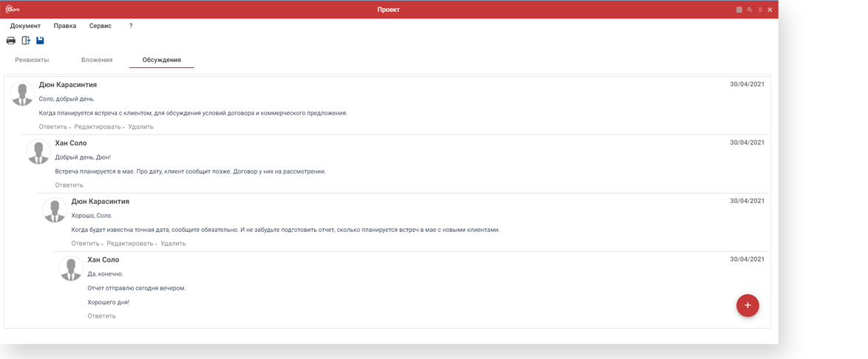Click the red plus add comment button
The height and width of the screenshot is (359, 868).
[747, 305]
